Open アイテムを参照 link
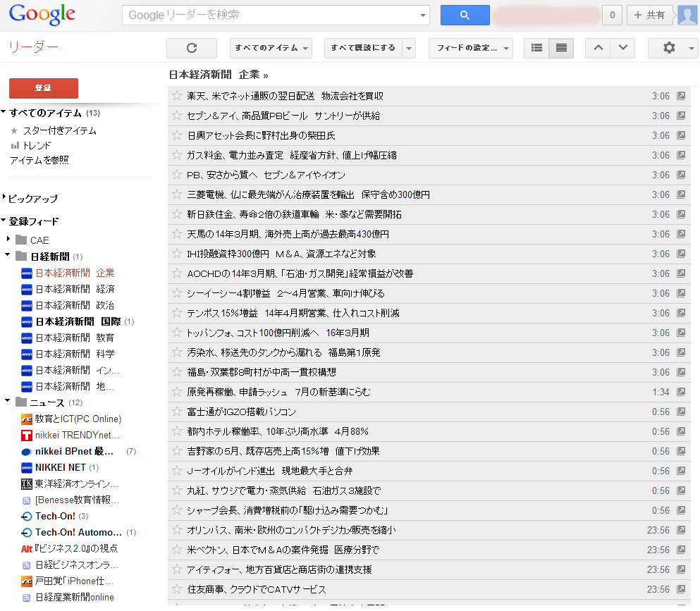 click(39, 160)
